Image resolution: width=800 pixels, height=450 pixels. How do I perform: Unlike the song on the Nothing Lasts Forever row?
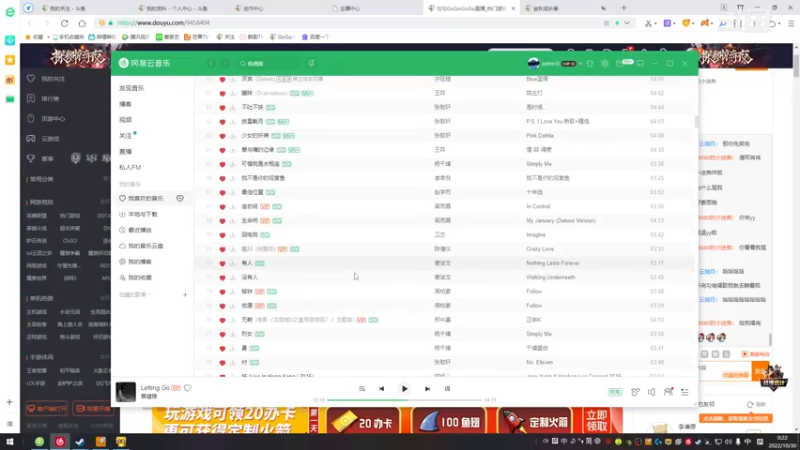pyautogui.click(x=222, y=263)
